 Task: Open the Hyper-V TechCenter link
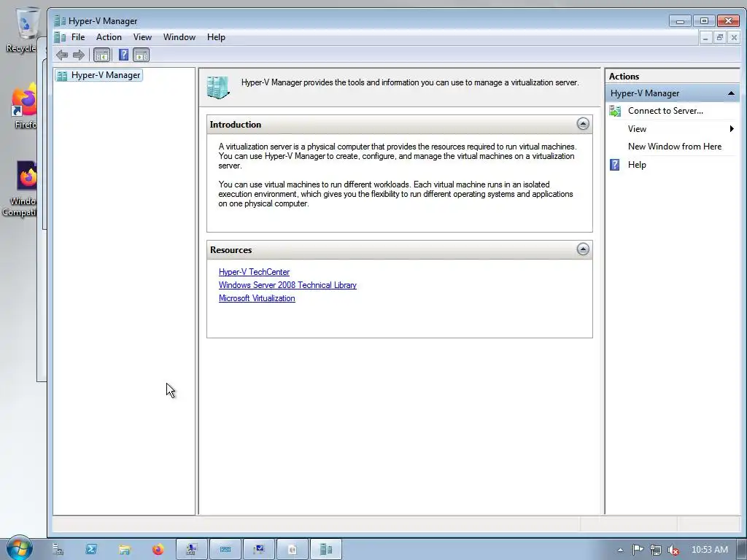254,272
